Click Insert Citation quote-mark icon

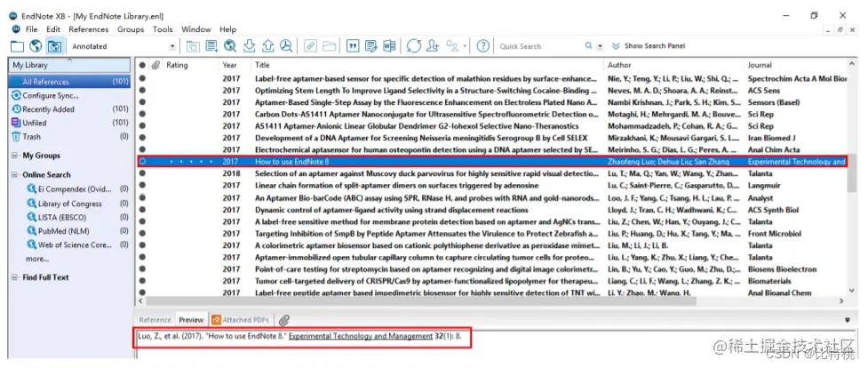point(353,46)
